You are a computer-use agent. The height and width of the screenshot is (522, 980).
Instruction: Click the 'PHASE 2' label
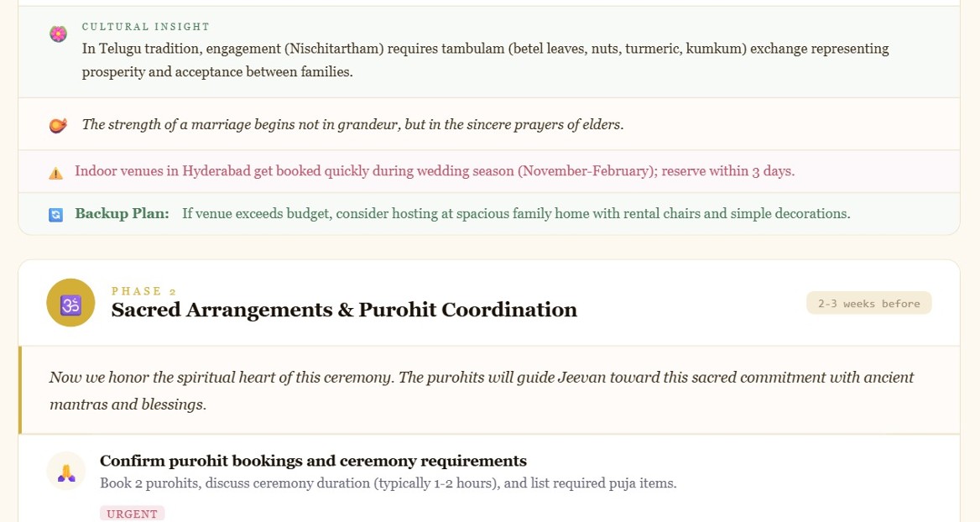point(143,291)
